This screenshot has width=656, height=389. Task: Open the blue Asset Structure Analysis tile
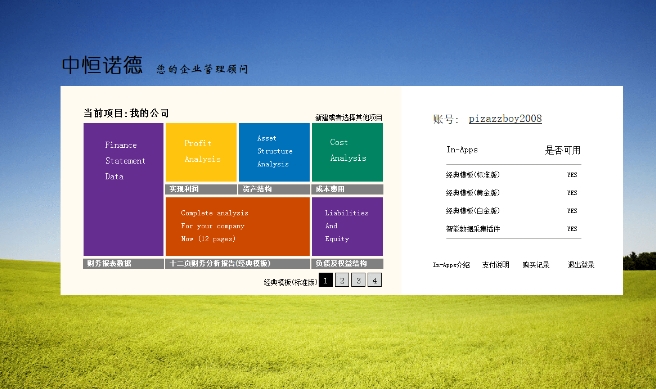coord(274,152)
